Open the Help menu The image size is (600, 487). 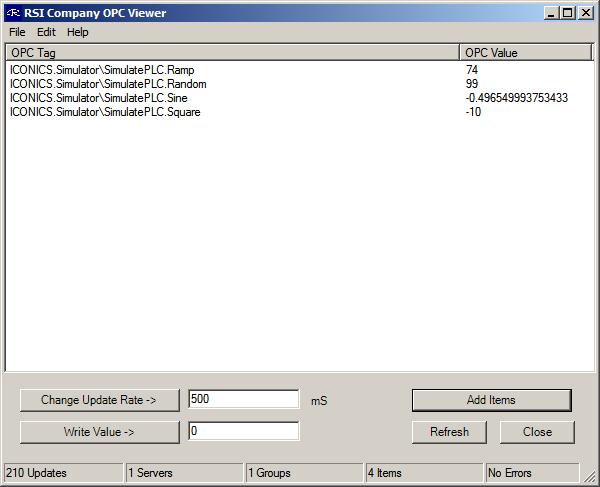tap(78, 32)
